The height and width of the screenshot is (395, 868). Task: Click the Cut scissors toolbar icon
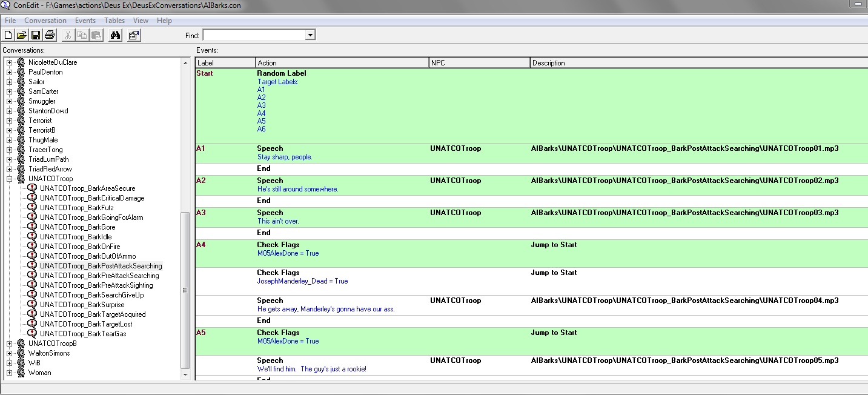(68, 35)
